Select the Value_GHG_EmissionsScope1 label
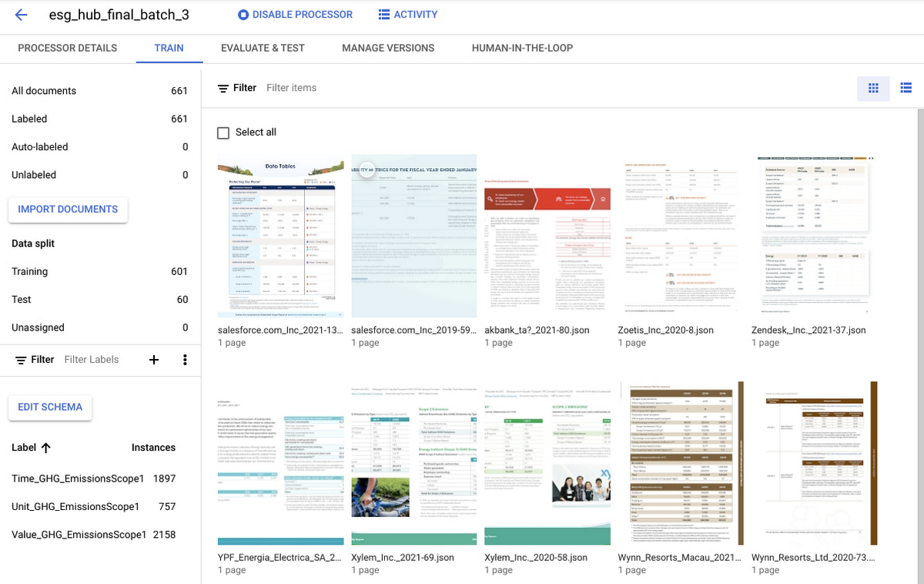The image size is (924, 584). (79, 535)
